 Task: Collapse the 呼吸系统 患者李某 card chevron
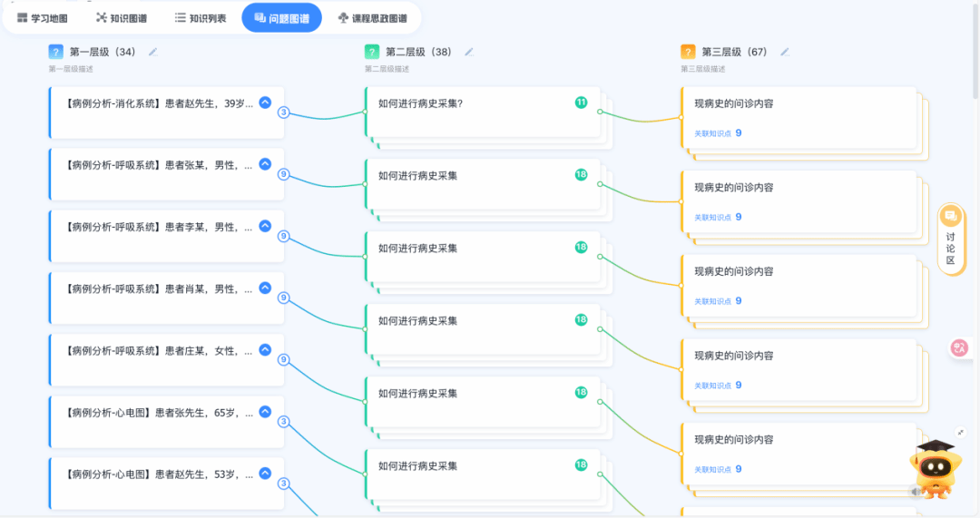(265, 226)
